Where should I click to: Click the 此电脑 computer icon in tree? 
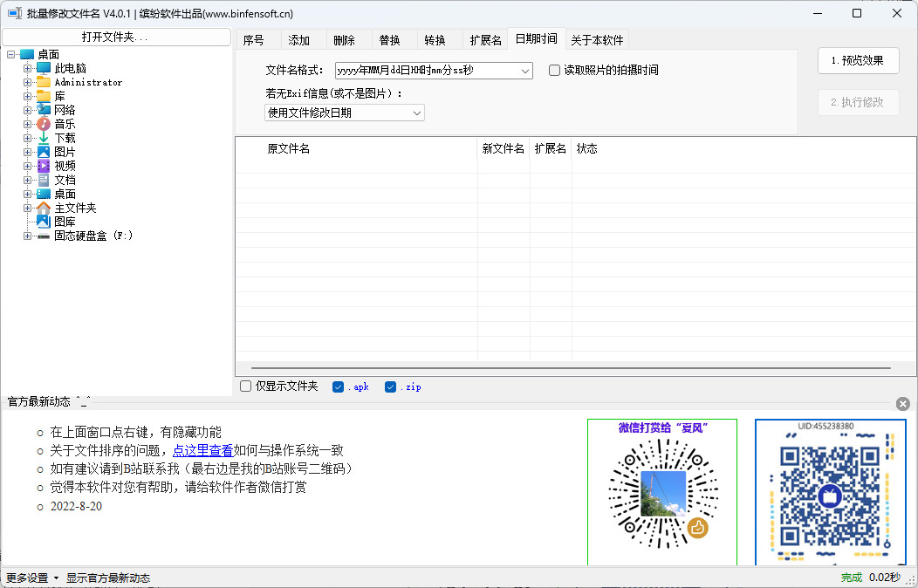pyautogui.click(x=44, y=68)
